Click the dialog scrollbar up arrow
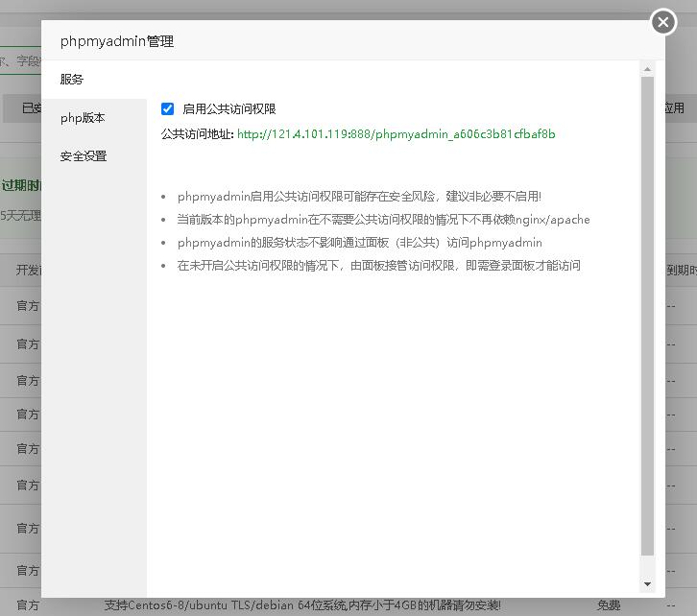697x616 pixels. coord(647,69)
